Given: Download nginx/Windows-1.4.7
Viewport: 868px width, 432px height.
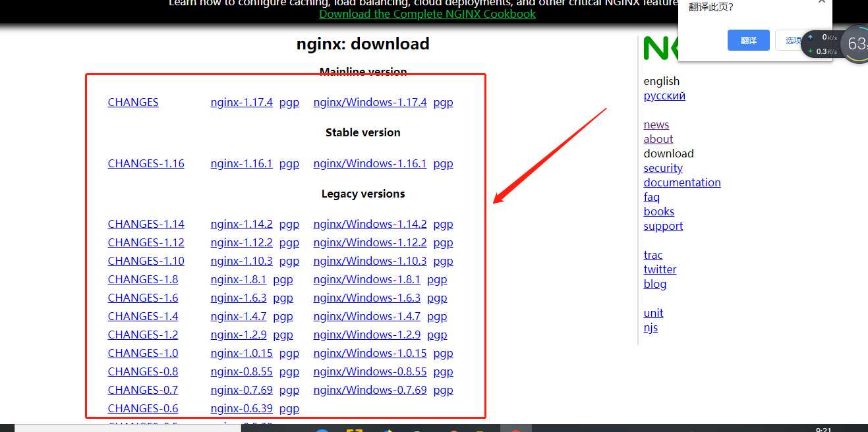Looking at the screenshot, I should [x=367, y=316].
